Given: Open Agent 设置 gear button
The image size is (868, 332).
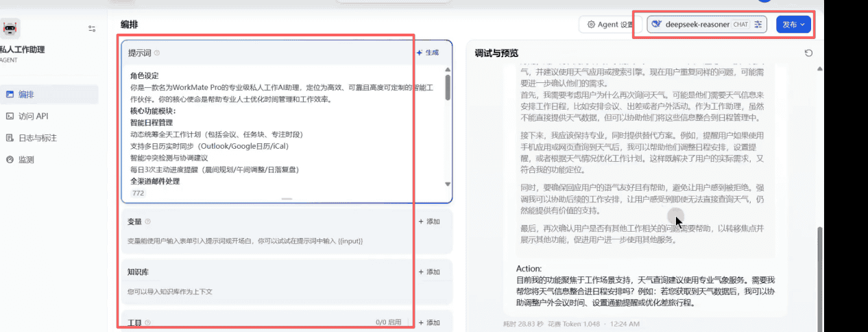Looking at the screenshot, I should click(x=610, y=25).
